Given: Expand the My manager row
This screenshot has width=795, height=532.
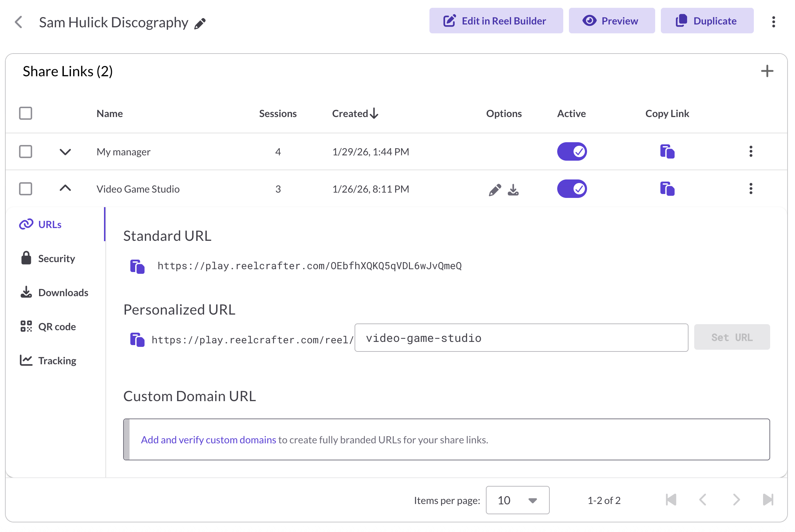Looking at the screenshot, I should (x=65, y=152).
